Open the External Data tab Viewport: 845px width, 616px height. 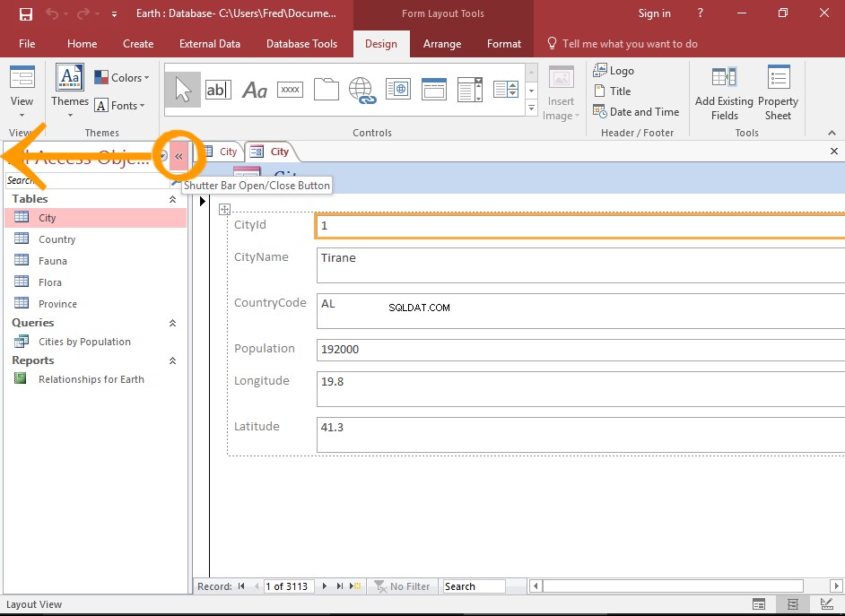tap(210, 44)
